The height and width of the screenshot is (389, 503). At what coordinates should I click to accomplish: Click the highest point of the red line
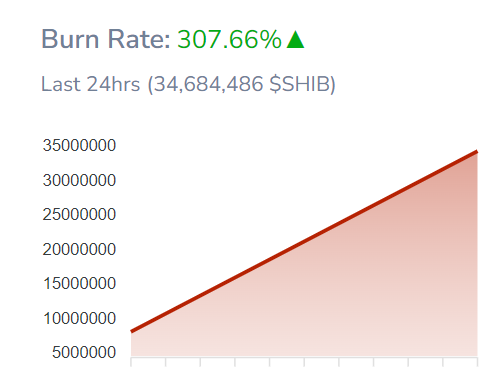[x=477, y=152]
